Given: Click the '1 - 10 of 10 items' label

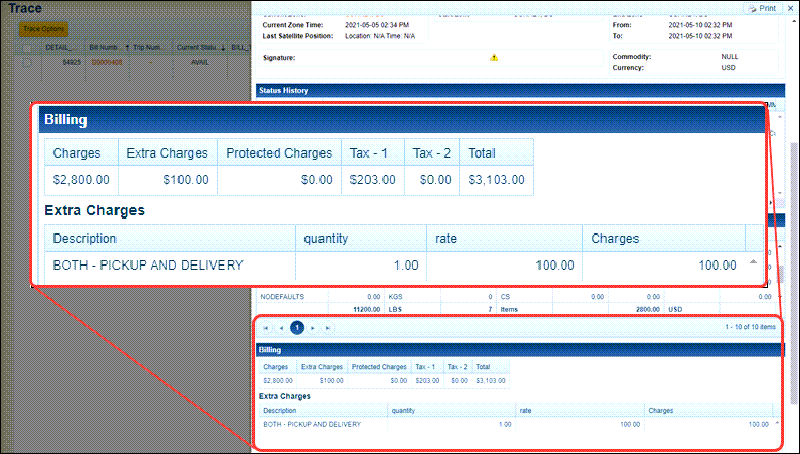Looking at the screenshot, I should tap(750, 327).
